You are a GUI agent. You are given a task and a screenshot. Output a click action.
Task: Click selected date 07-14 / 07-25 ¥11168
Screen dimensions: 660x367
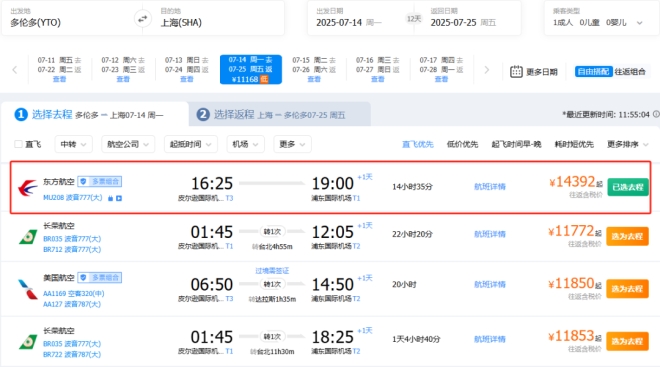click(x=250, y=69)
